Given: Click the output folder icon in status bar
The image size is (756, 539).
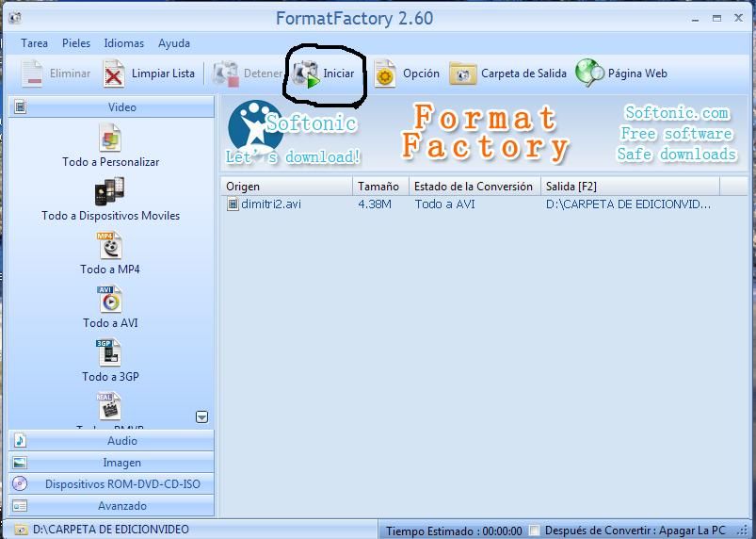Looking at the screenshot, I should 21,530.
